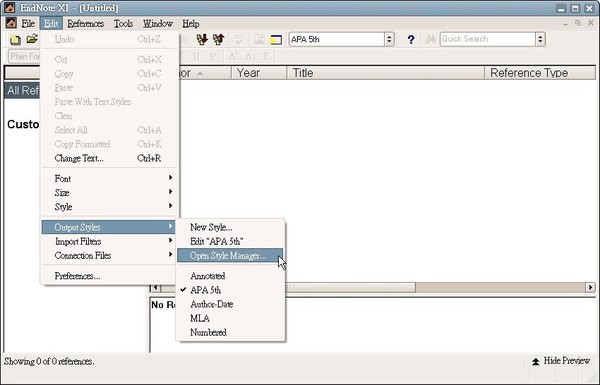Click the Export references toolbar icon
This screenshot has width=600, height=385.
(218, 39)
